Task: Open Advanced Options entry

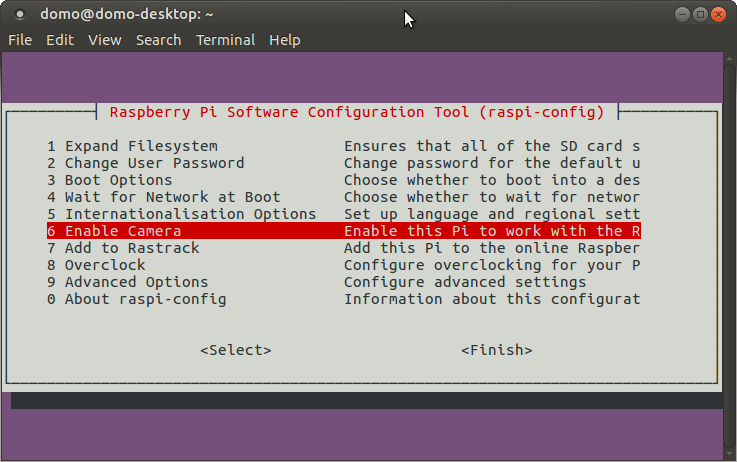Action: point(127,282)
